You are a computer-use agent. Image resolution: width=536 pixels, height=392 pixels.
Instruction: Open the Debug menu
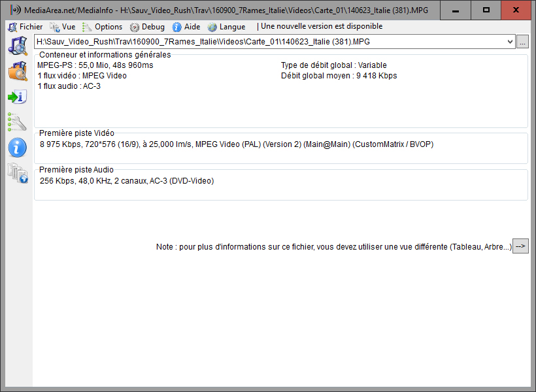click(147, 27)
